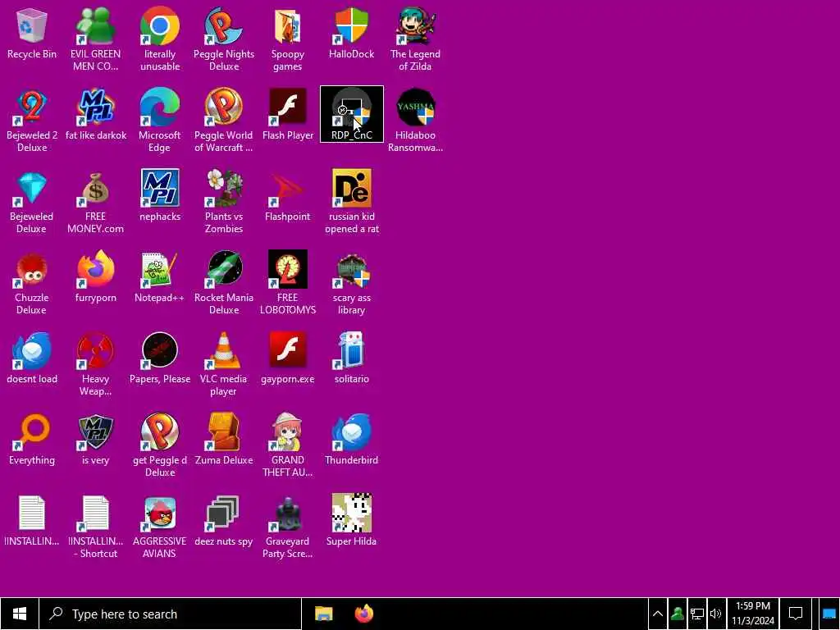This screenshot has width=840, height=630.
Task: Select the AGGRESSIVE AVIANS shortcut
Action: pyautogui.click(x=160, y=527)
